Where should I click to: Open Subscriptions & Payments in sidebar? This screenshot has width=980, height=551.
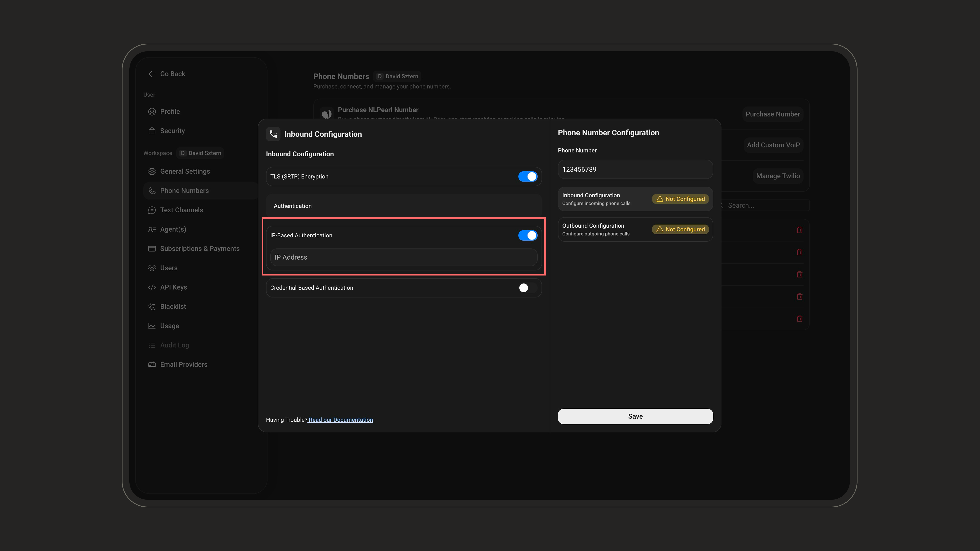click(200, 249)
